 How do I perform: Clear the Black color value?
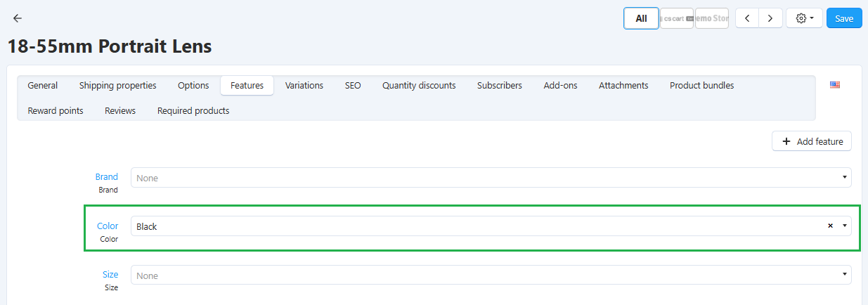[830, 226]
